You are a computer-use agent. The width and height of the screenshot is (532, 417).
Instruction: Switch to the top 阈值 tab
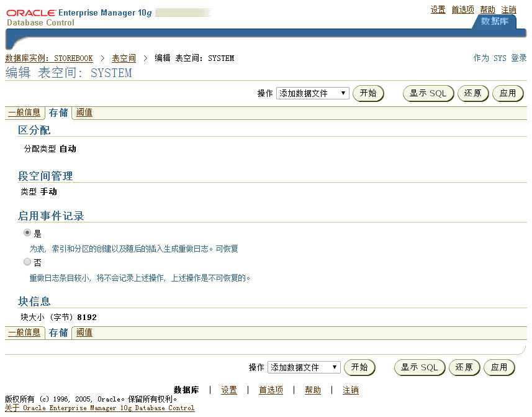tap(84, 112)
